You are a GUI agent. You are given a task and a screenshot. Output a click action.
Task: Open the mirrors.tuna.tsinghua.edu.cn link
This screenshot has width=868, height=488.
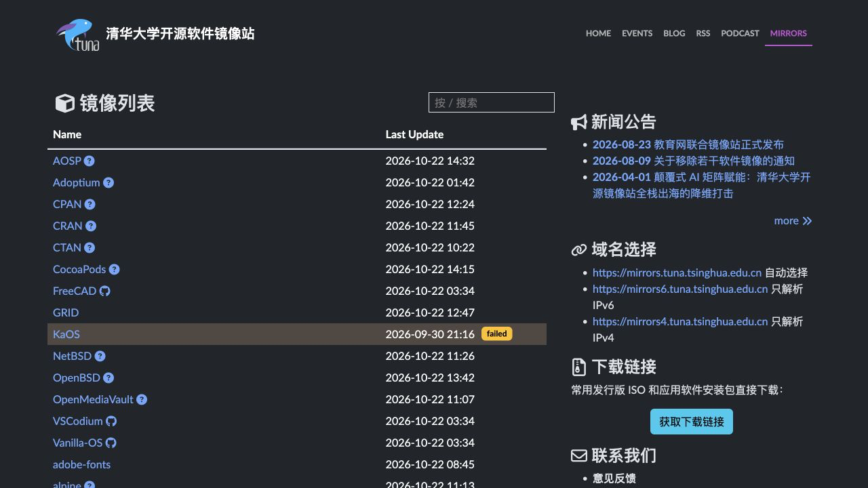pyautogui.click(x=677, y=272)
